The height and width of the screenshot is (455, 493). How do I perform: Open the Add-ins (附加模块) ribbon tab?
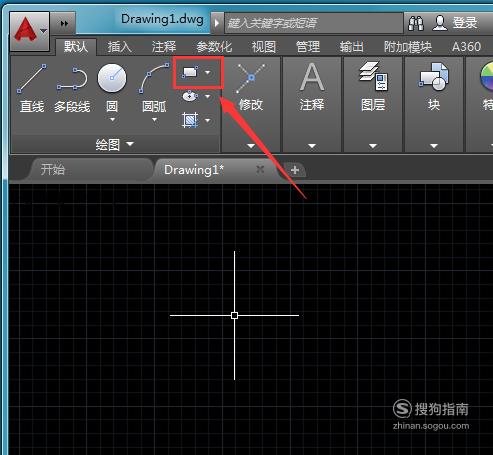click(407, 47)
